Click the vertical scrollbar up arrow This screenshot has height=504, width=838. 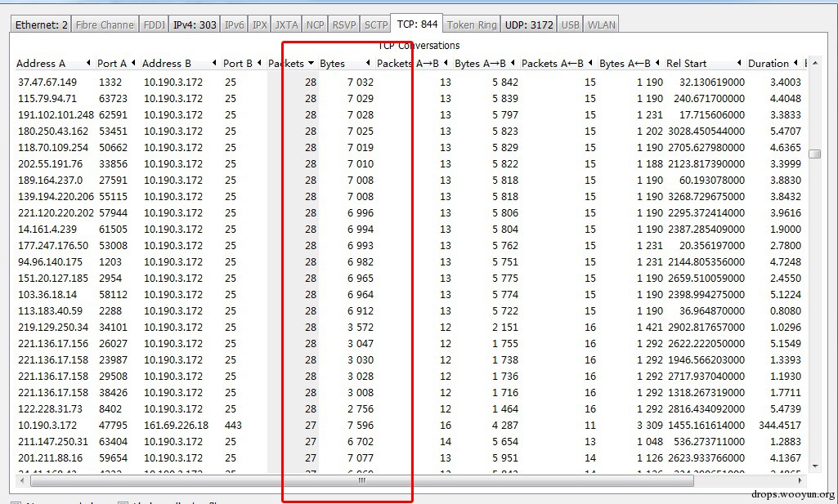point(815,63)
